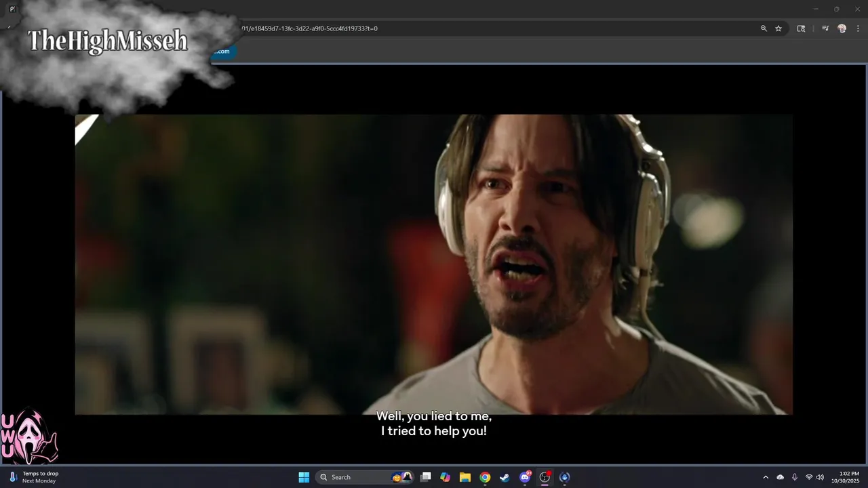The width and height of the screenshot is (868, 488).
Task: Switch to OBS Studio in taskbar
Action: coord(545,477)
